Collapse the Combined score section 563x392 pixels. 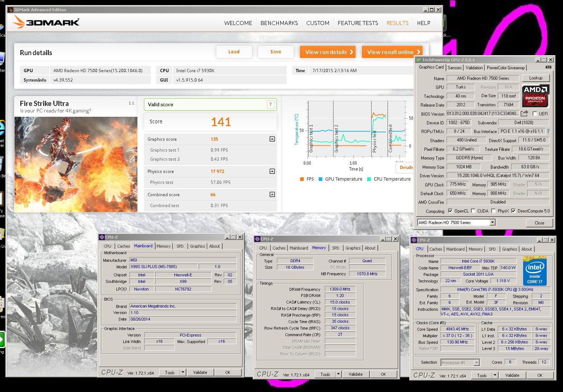point(272,194)
